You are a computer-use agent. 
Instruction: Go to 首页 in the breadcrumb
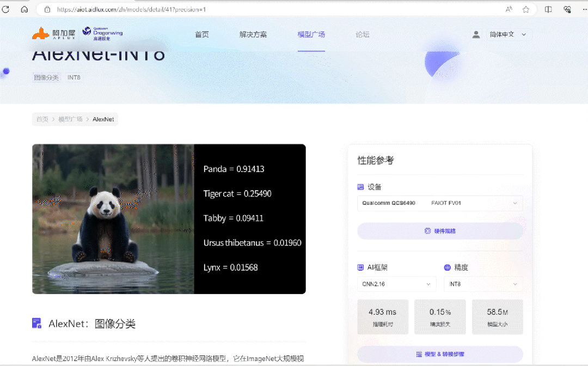(42, 119)
